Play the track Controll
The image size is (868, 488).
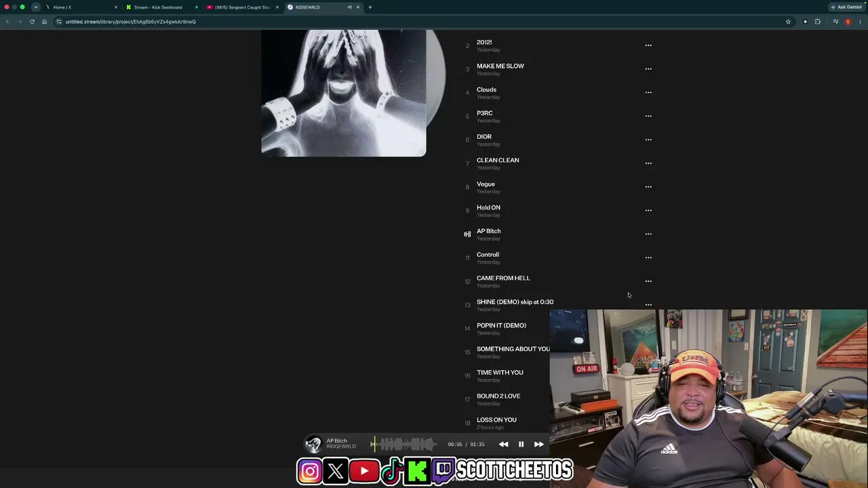coord(488,255)
